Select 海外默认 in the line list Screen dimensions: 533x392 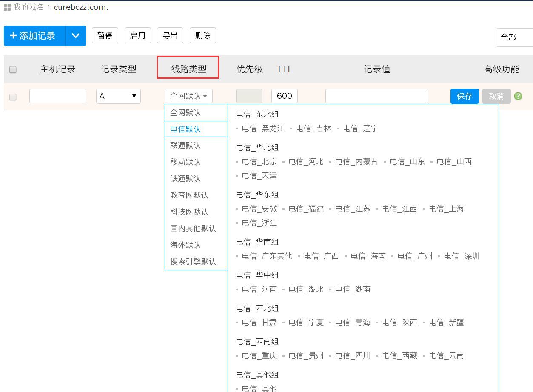(x=196, y=245)
